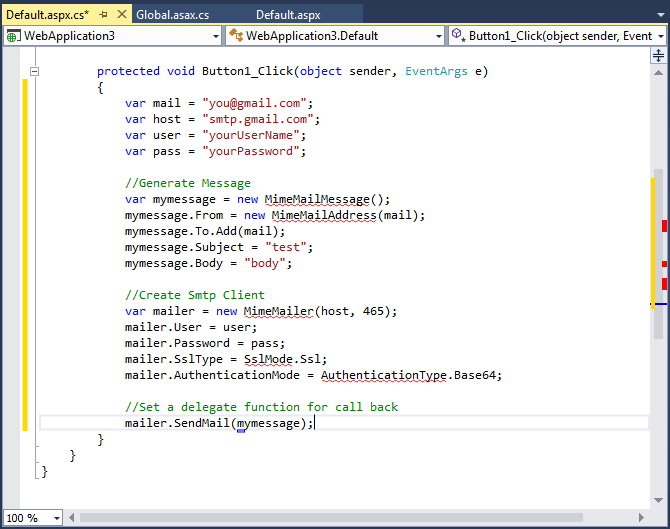Switch to the Global.asax.cs tab

click(173, 15)
